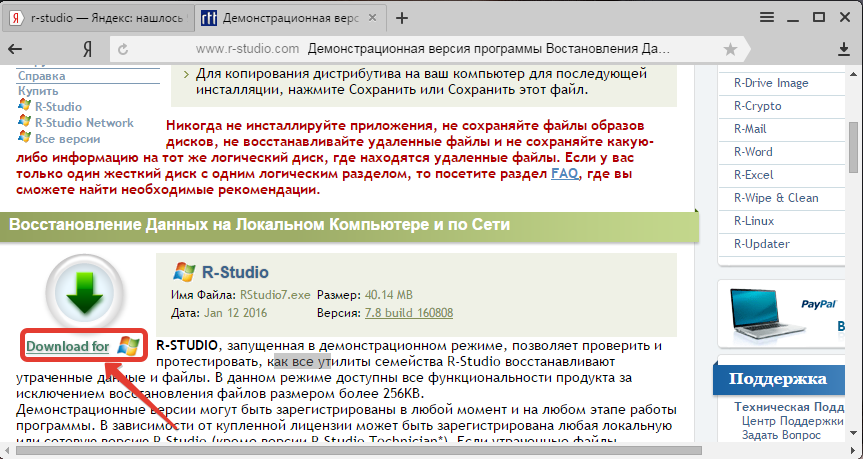Screen dimensions: 863x459
Task: Click the large green download arrow icon
Action: pos(85,293)
